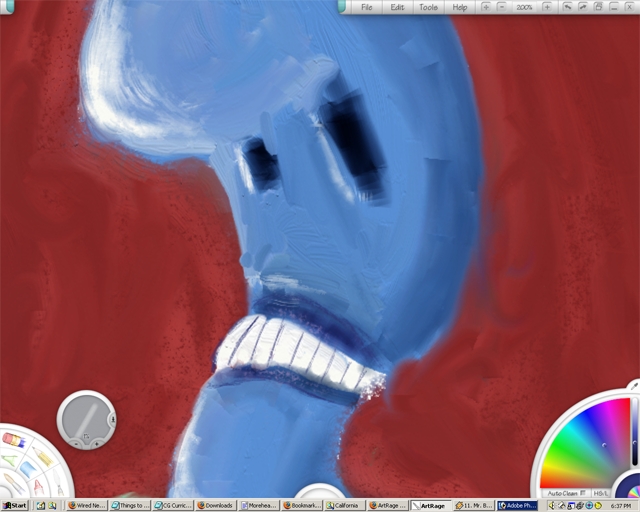Click first quick launch icon beside Start
The height and width of the screenshot is (512, 640).
click(x=41, y=506)
